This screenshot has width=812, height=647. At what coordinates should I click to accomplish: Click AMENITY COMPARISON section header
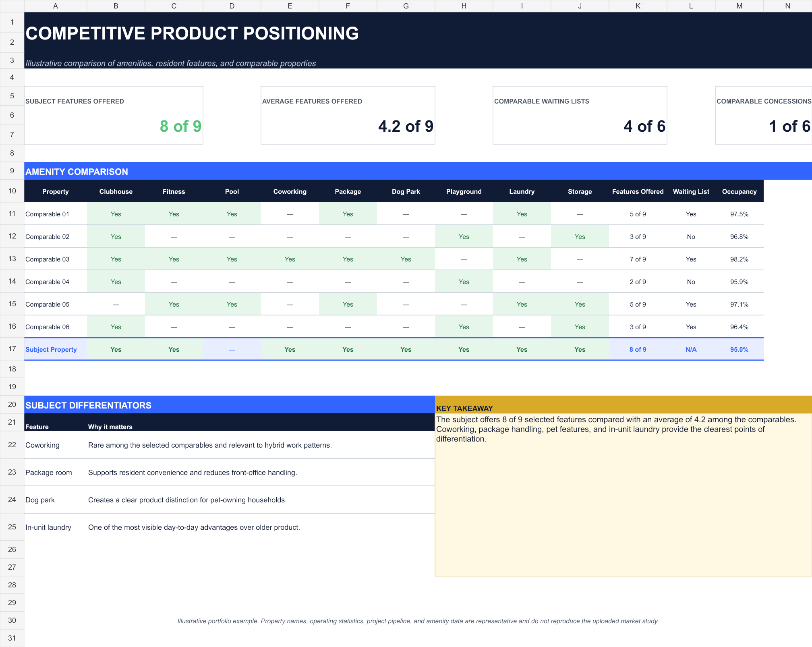[x=418, y=171]
